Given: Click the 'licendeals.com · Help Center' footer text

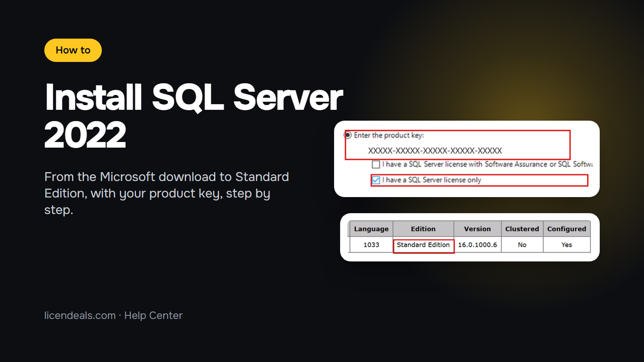Looking at the screenshot, I should (114, 316).
